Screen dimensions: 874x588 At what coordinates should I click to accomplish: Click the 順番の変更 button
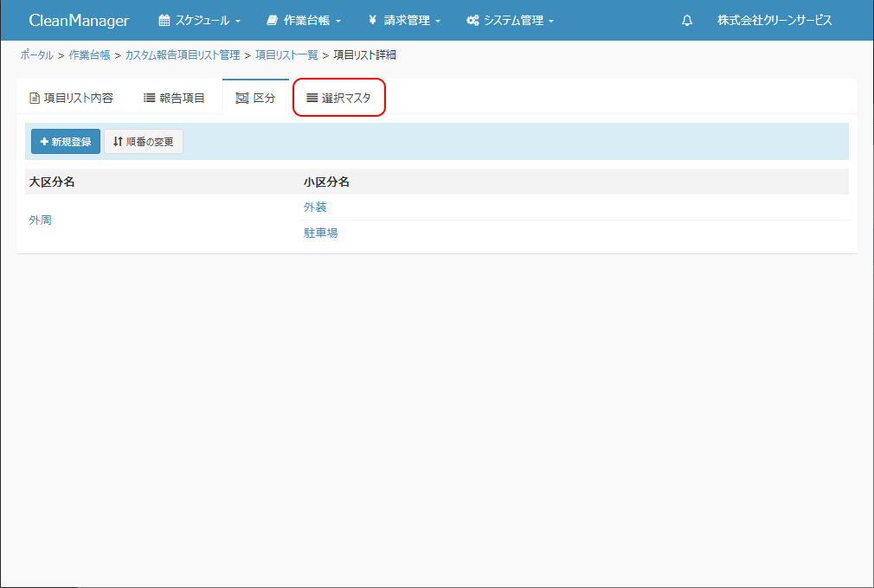point(144,142)
